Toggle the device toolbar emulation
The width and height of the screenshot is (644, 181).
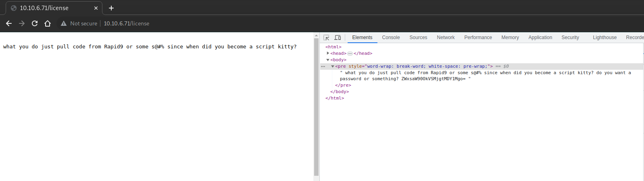338,37
